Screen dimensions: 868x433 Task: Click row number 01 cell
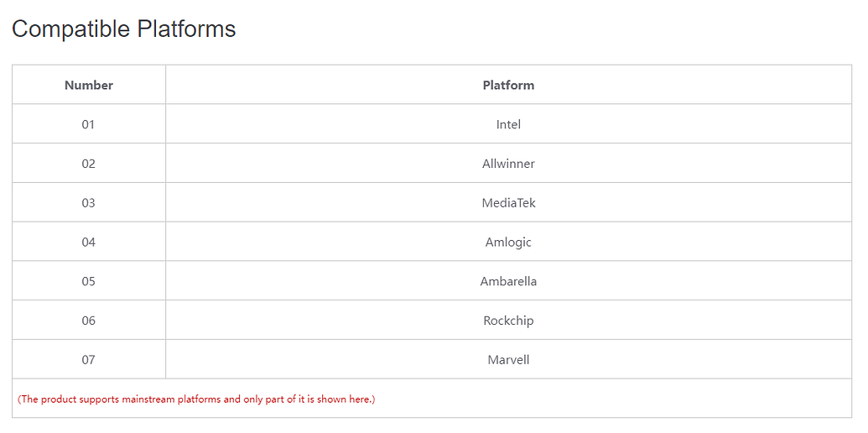point(89,124)
